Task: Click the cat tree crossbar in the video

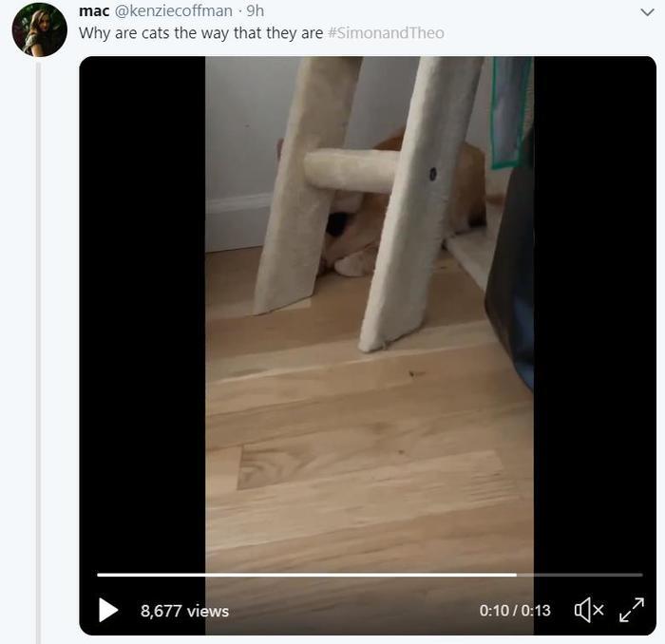Action: [351, 171]
